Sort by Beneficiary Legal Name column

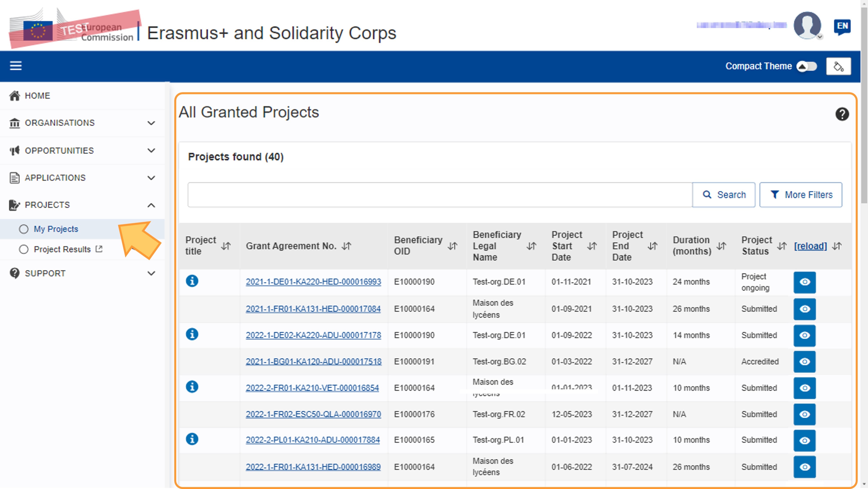click(531, 246)
